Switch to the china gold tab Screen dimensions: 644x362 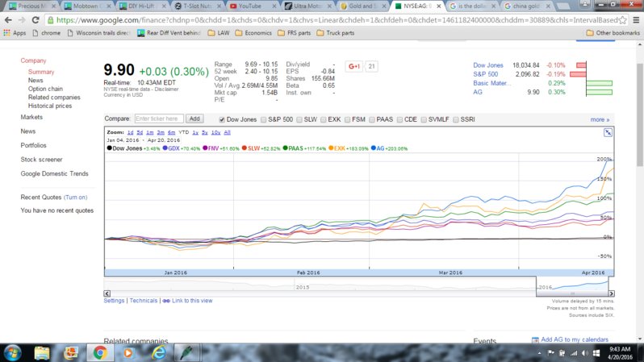pos(526,6)
